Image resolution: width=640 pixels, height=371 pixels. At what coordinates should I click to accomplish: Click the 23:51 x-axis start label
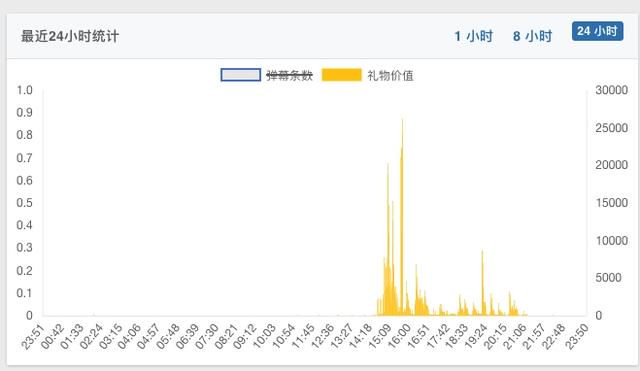click(33, 336)
